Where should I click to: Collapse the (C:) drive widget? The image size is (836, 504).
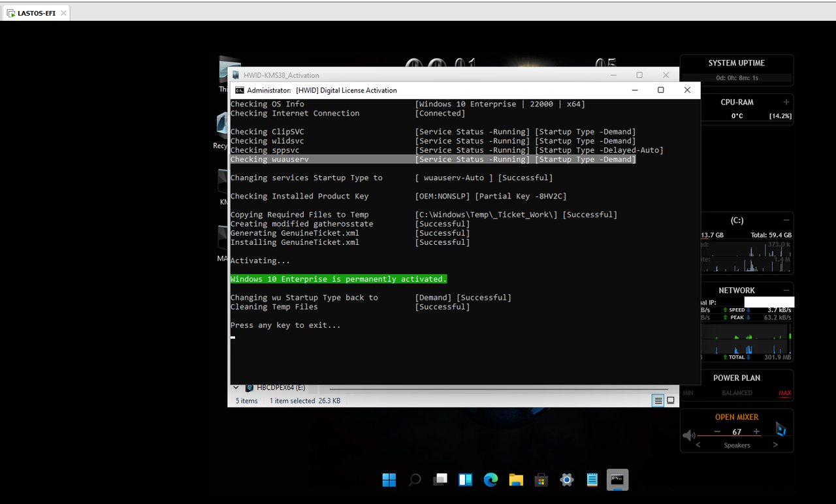click(786, 221)
